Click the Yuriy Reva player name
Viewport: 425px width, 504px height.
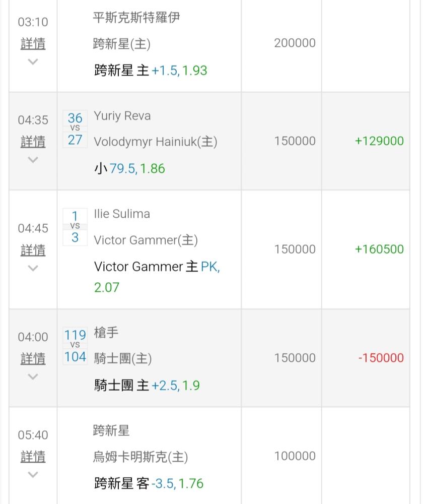122,116
